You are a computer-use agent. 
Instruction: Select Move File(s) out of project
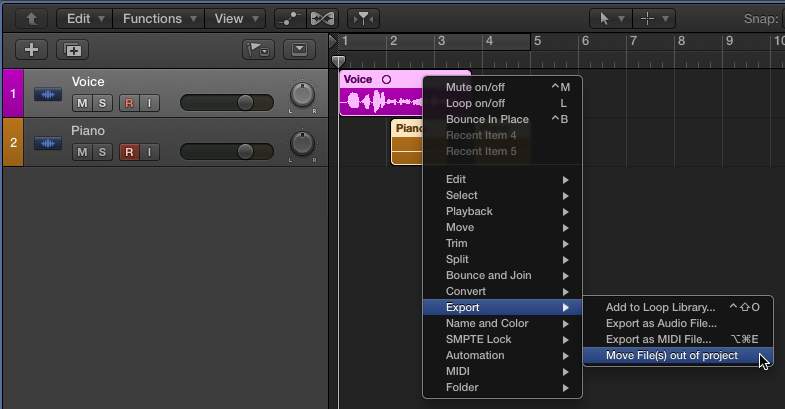pos(678,355)
